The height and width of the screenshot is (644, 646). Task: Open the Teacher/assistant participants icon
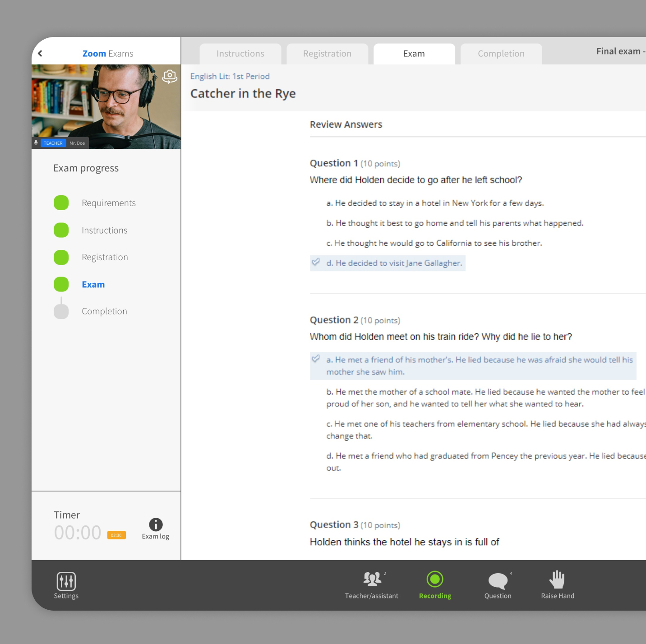coord(372,580)
